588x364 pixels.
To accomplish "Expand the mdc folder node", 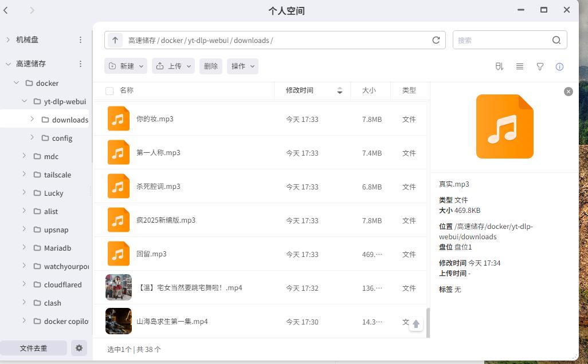I will (25, 156).
